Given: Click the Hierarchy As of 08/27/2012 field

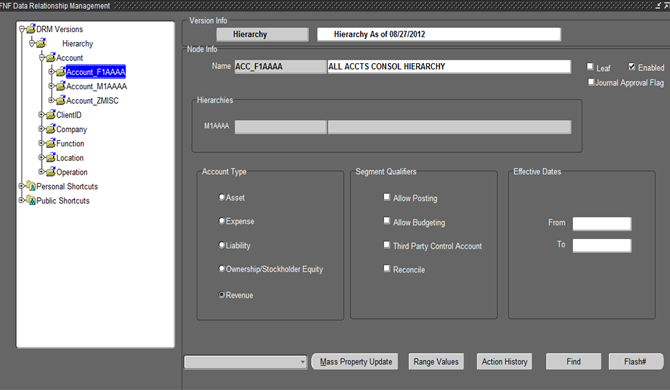Looking at the screenshot, I should coord(439,34).
